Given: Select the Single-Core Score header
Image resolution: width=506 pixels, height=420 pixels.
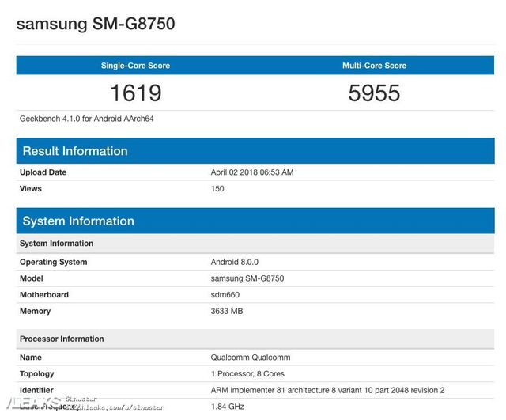Looking at the screenshot, I should [135, 66].
